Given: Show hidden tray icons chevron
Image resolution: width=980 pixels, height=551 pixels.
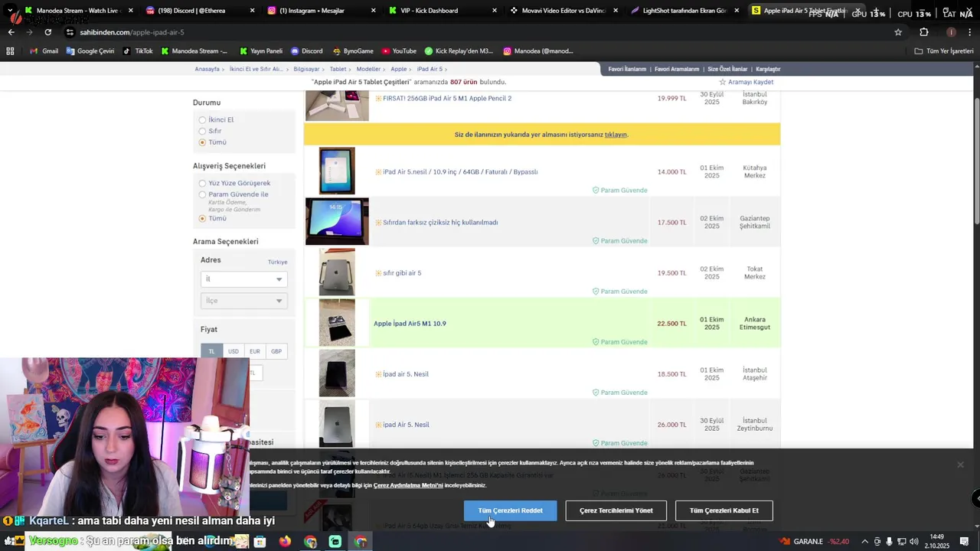Looking at the screenshot, I should (x=865, y=542).
